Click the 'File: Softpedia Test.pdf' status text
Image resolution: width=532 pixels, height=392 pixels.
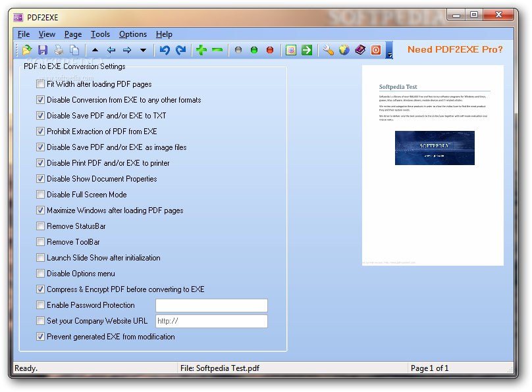220,368
